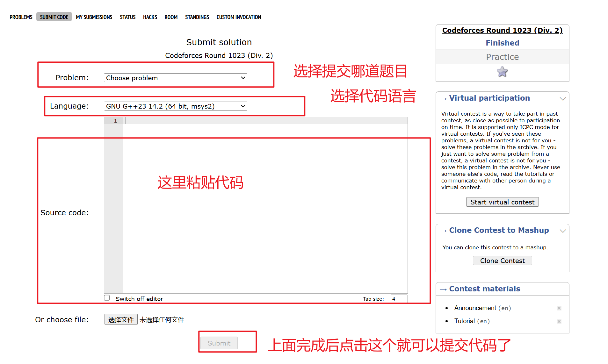
Task: Open the Language selection dropdown
Action: tap(175, 106)
